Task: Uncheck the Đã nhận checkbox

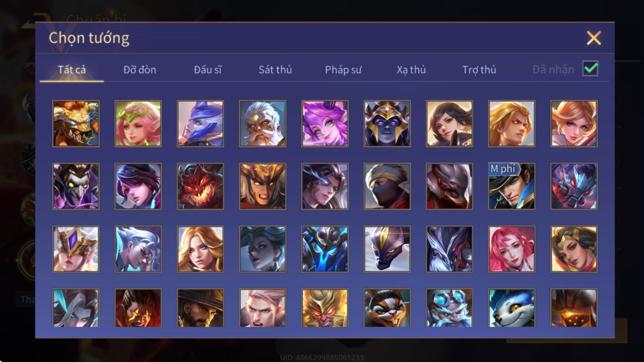Action: pyautogui.click(x=590, y=69)
